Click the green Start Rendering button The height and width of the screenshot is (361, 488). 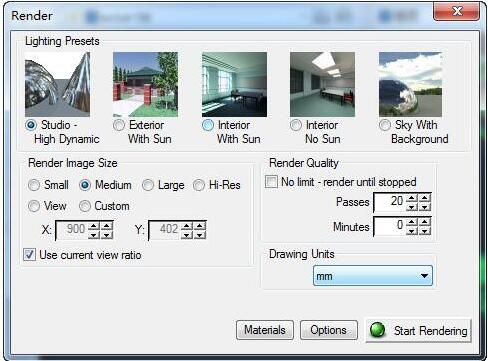[419, 330]
